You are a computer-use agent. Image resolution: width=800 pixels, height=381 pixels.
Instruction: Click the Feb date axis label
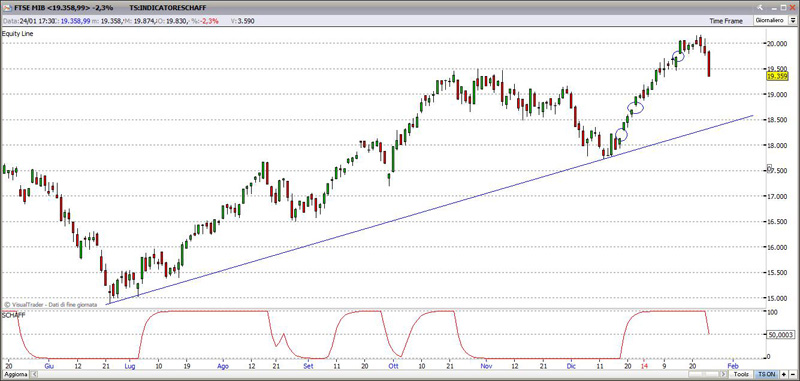click(733, 366)
